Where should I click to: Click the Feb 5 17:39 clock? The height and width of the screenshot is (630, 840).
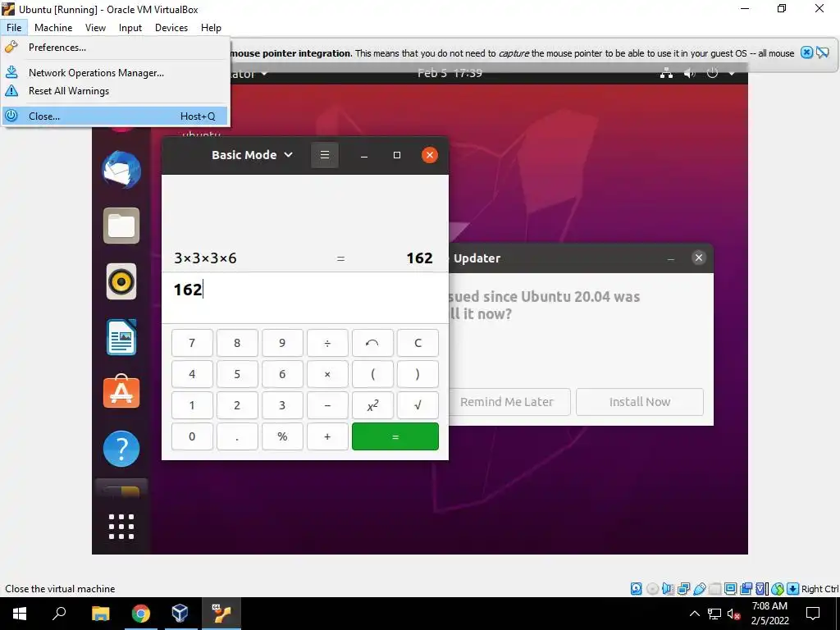[x=450, y=73]
